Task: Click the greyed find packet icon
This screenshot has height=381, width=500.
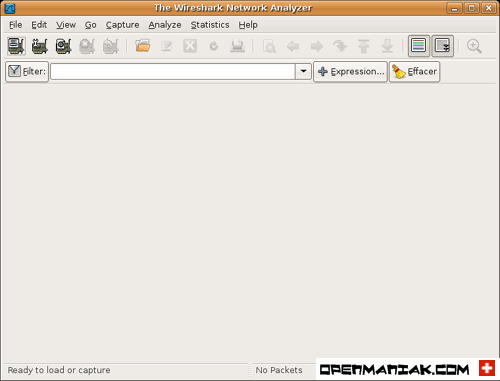Action: pos(269,46)
